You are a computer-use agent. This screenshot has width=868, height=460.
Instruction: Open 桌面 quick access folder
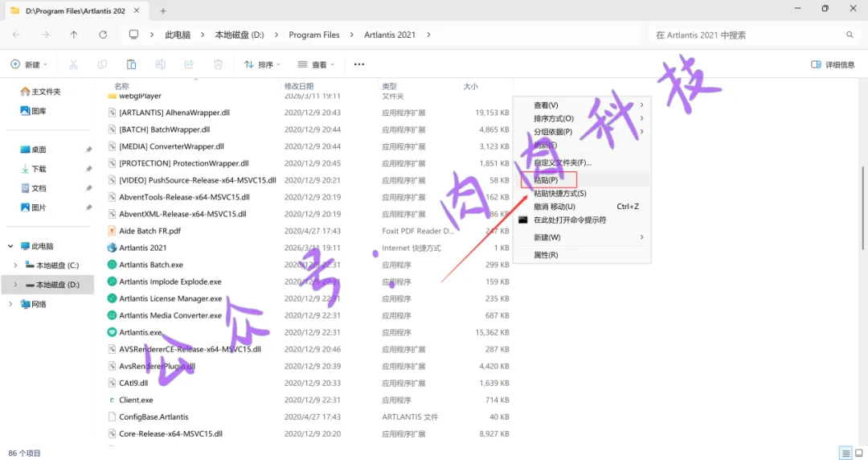(x=33, y=150)
